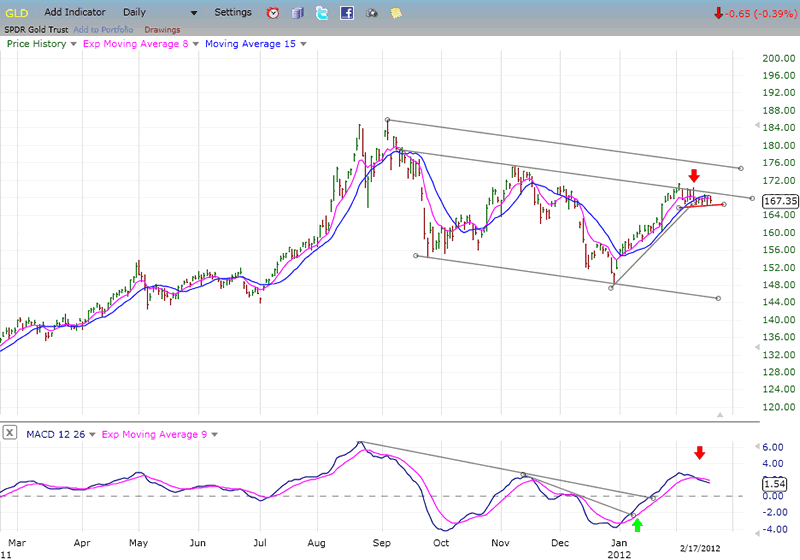The height and width of the screenshot is (560, 800).
Task: Share chart via Facebook icon
Action: point(347,13)
